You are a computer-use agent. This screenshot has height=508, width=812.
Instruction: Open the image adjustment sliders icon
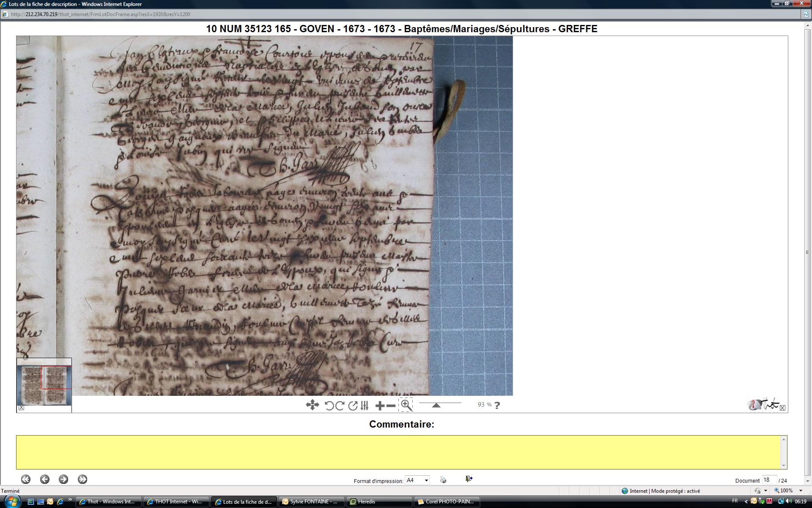point(365,406)
